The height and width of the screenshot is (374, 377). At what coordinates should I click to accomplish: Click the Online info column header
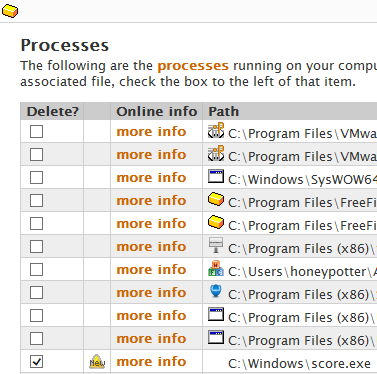click(157, 111)
